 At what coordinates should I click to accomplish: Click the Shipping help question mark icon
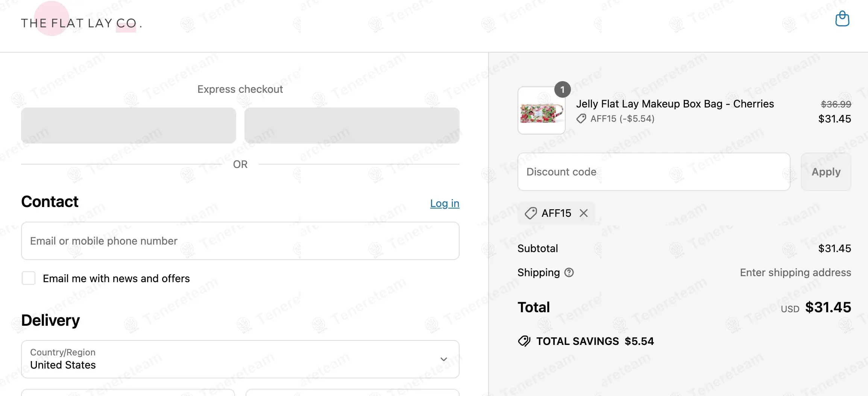click(x=569, y=272)
